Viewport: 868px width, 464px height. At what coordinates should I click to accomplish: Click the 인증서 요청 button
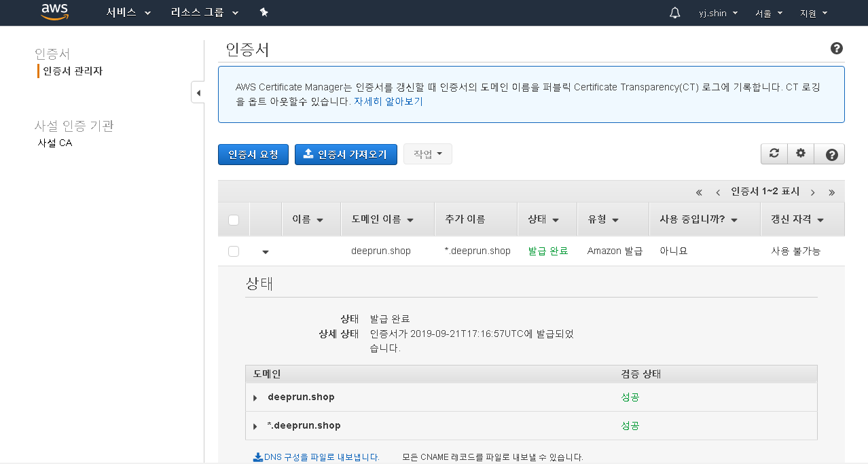pyautogui.click(x=253, y=154)
